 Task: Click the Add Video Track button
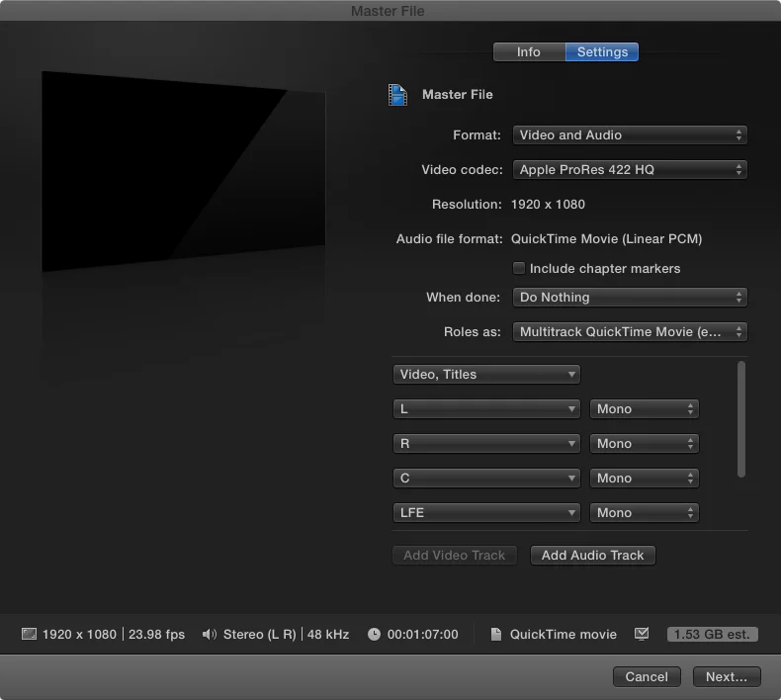454,556
